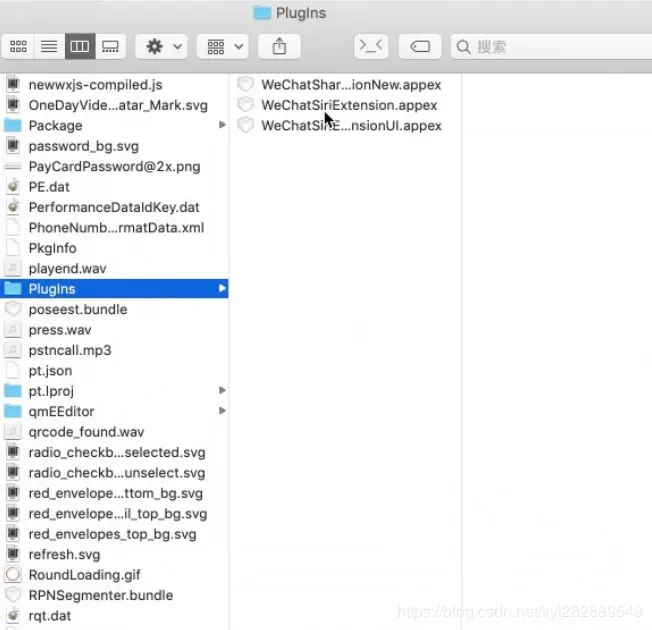
Task: Click the poseest.bundle shield icon
Action: click(13, 309)
